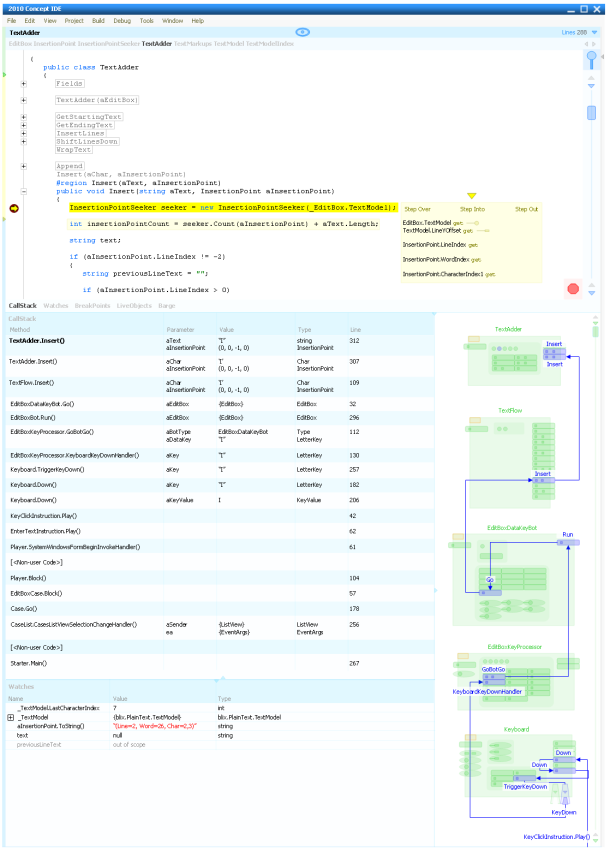Click the diagram panel green scrollbar thumb
The image size is (610, 851).
pyautogui.click(x=595, y=331)
